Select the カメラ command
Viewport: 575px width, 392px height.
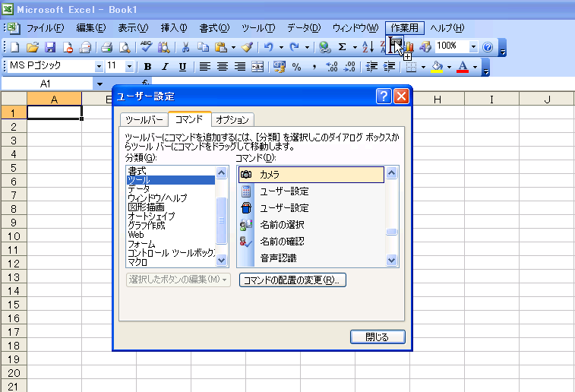tap(311, 175)
